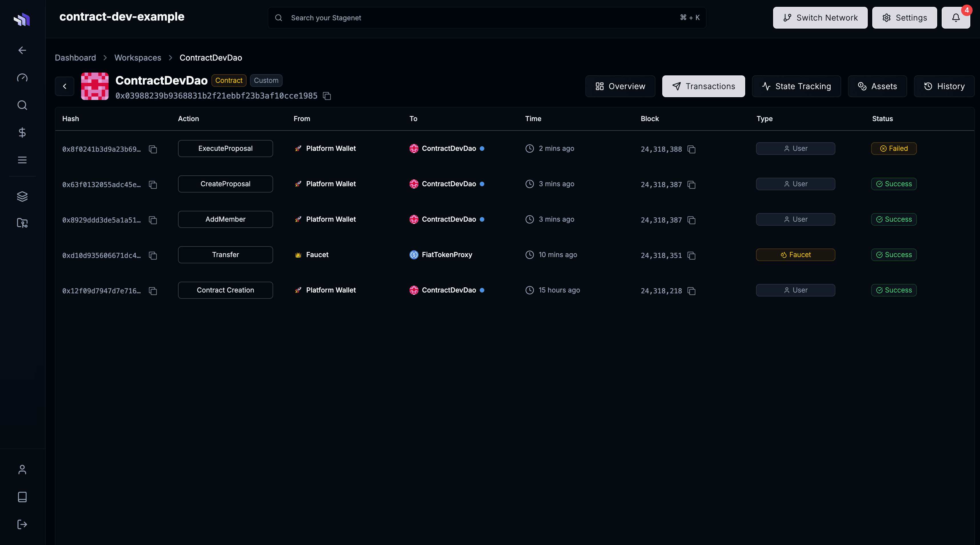
Task: Switch to the Transactions tab
Action: tap(703, 86)
